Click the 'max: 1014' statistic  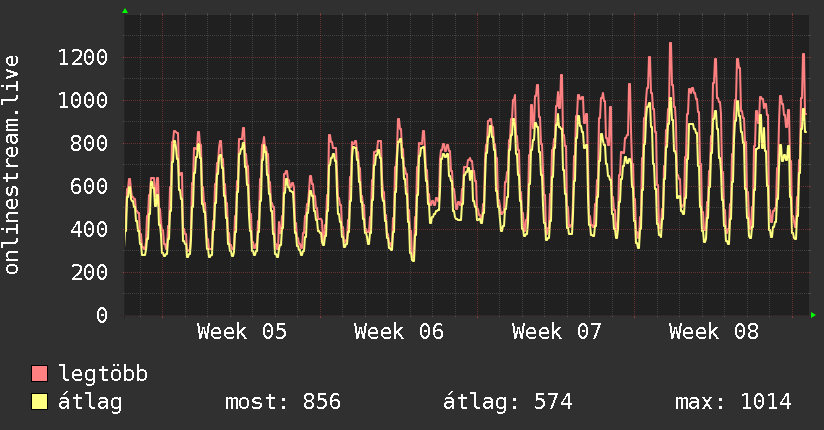click(x=733, y=402)
